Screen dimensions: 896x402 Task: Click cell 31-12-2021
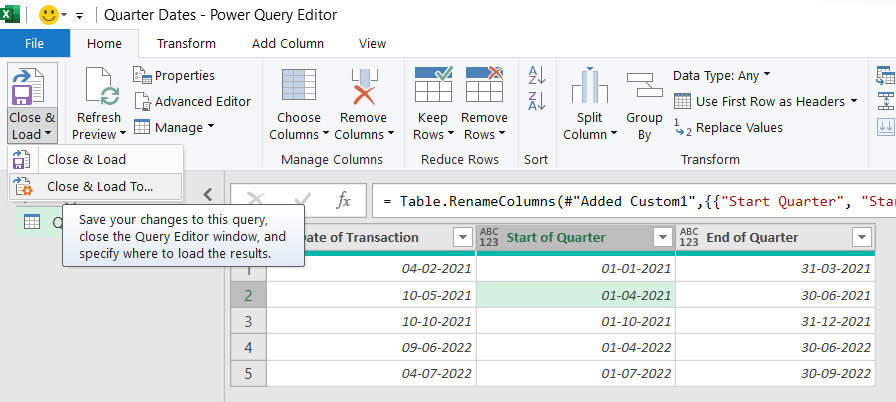tap(775, 321)
